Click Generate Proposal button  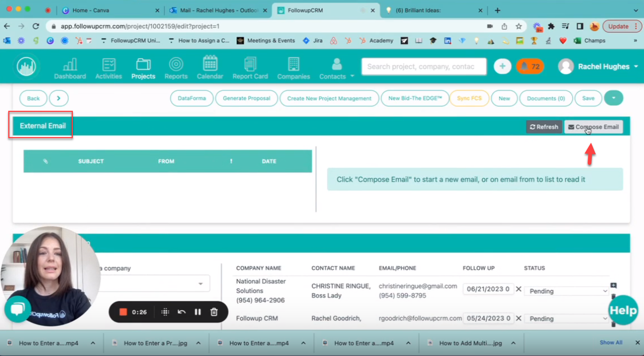246,98
